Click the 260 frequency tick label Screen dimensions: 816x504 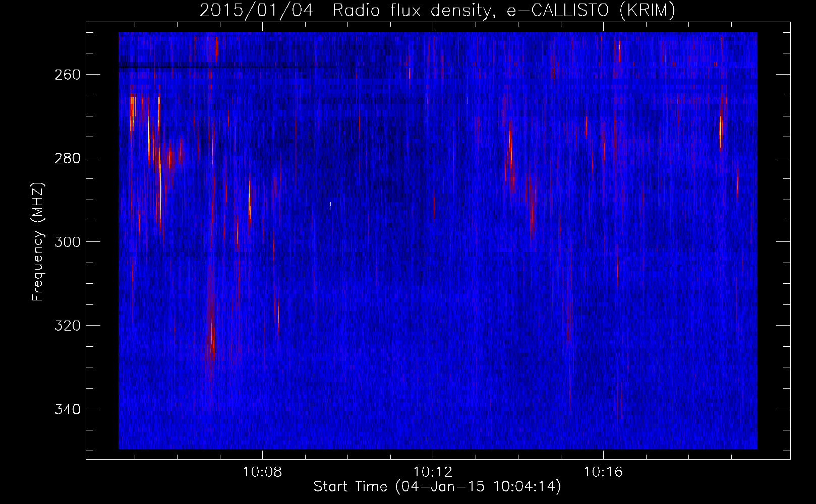[x=67, y=75]
